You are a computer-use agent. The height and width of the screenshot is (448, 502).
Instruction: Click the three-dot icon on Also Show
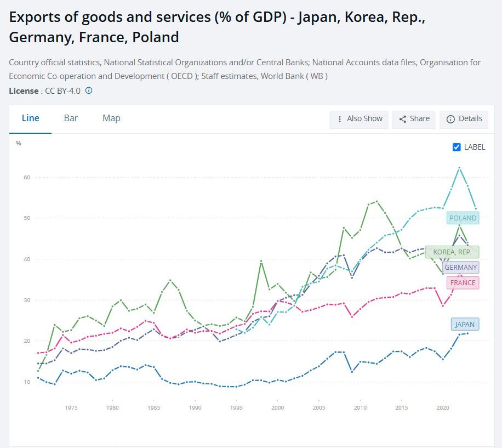point(340,119)
